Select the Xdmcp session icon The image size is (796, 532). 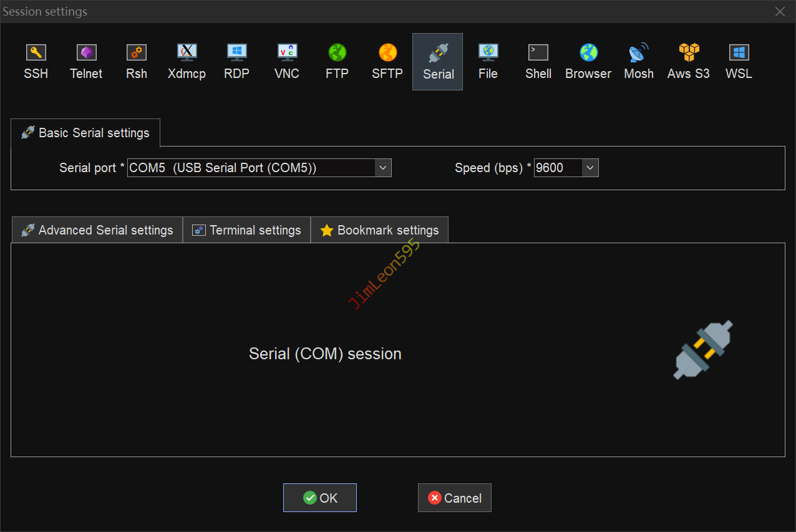(187, 61)
